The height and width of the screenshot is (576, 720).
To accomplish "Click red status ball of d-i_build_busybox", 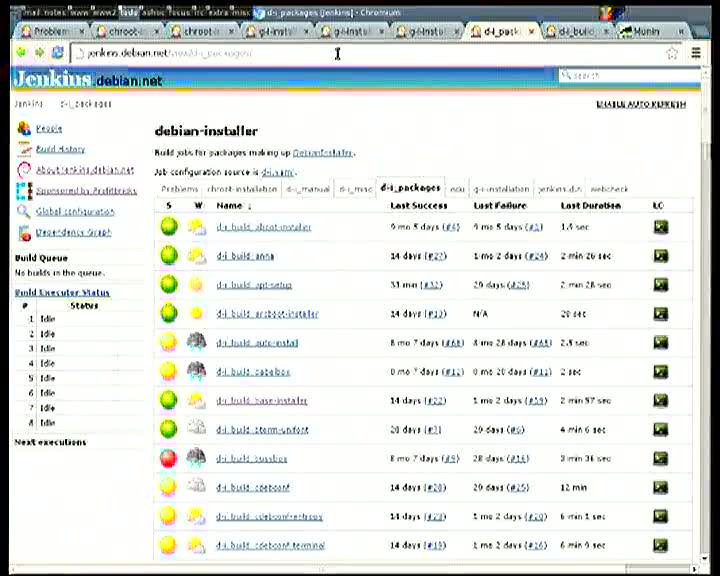I will point(169,458).
